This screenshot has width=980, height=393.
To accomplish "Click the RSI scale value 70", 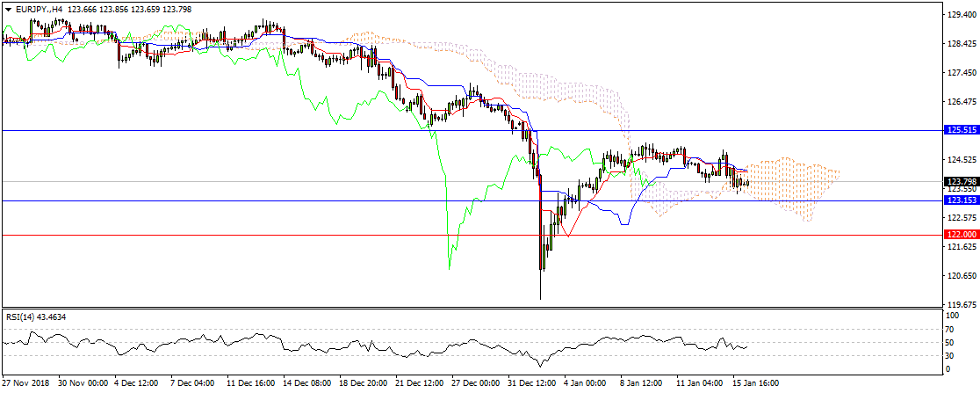I will click(x=951, y=329).
